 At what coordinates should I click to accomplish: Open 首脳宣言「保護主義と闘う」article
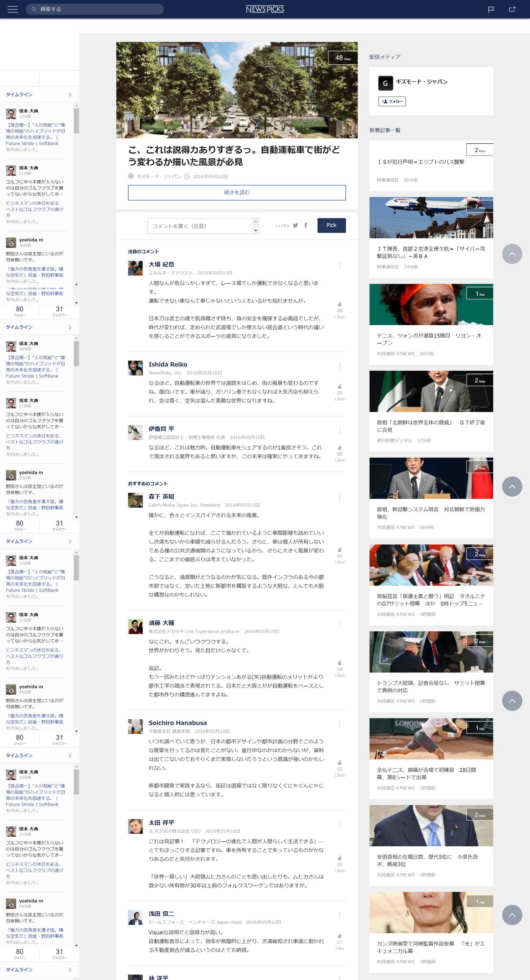tap(431, 585)
